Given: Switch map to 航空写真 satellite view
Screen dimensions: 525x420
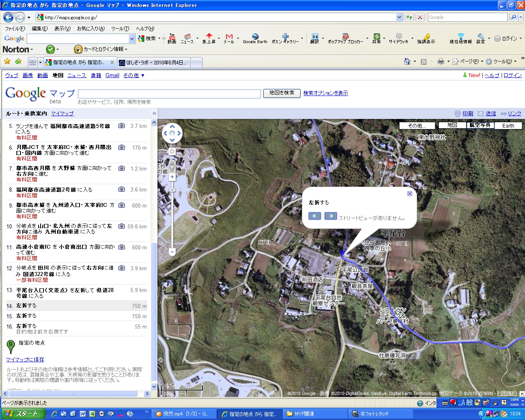Looking at the screenshot, I should [x=480, y=126].
